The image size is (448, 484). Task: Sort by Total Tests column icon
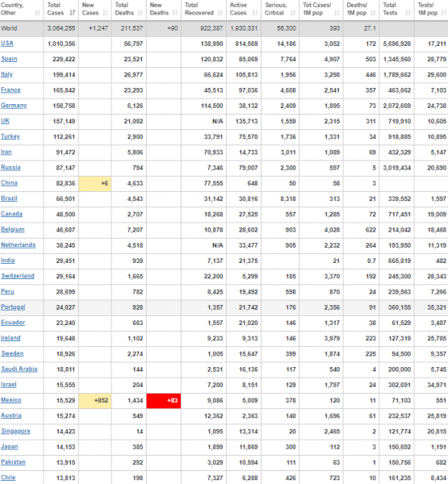(x=408, y=13)
